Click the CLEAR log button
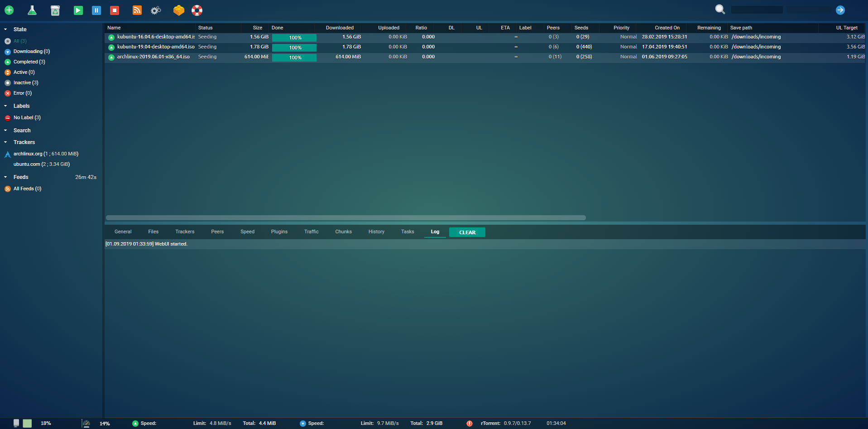 [467, 232]
